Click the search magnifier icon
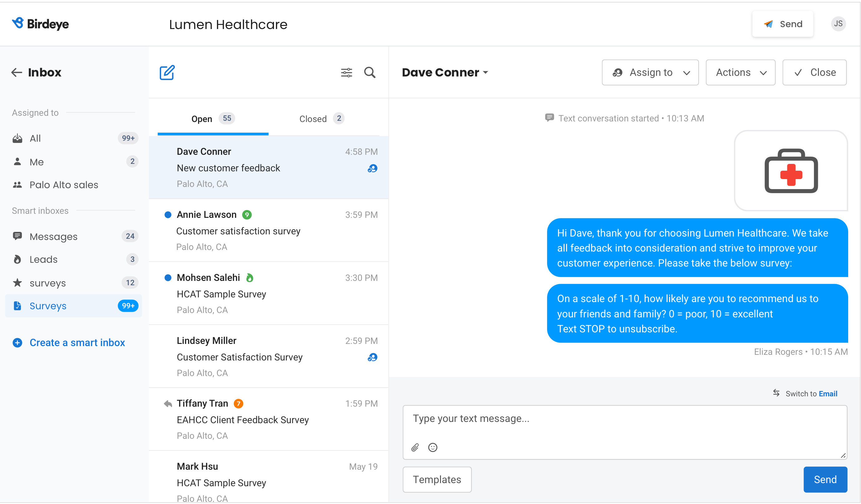The width and height of the screenshot is (861, 504). (x=370, y=72)
